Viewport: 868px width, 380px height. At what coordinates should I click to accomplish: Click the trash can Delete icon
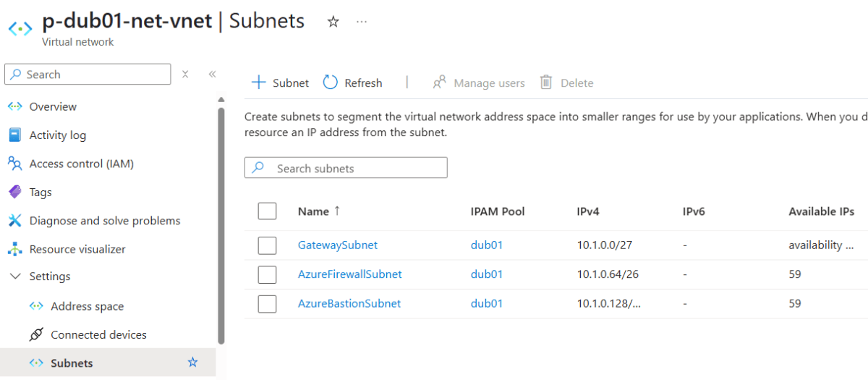(546, 83)
